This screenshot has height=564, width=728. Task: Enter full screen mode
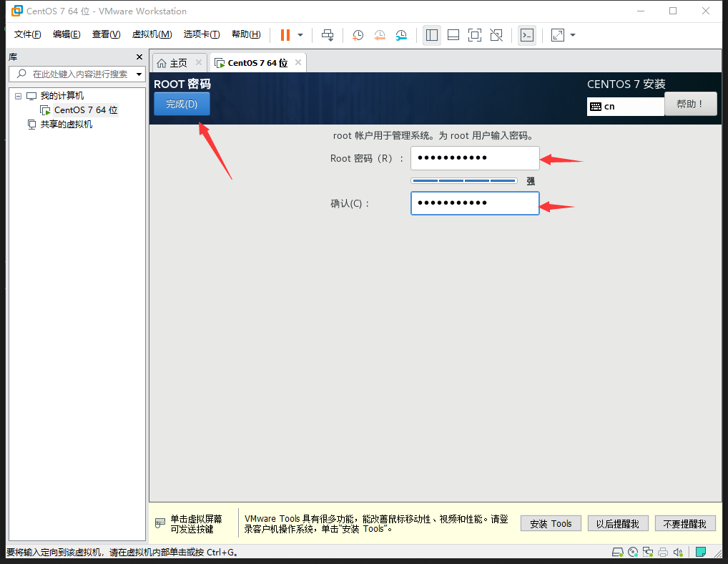[x=475, y=34]
